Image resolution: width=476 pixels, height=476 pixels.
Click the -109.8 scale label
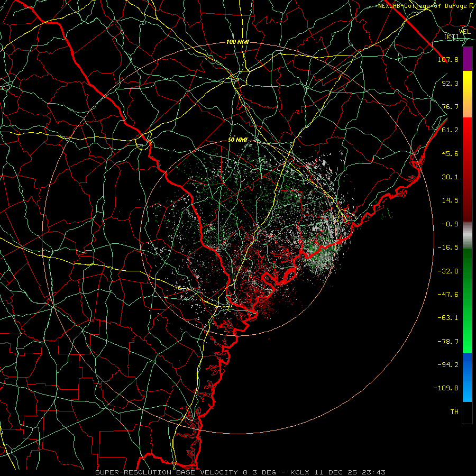[446, 388]
